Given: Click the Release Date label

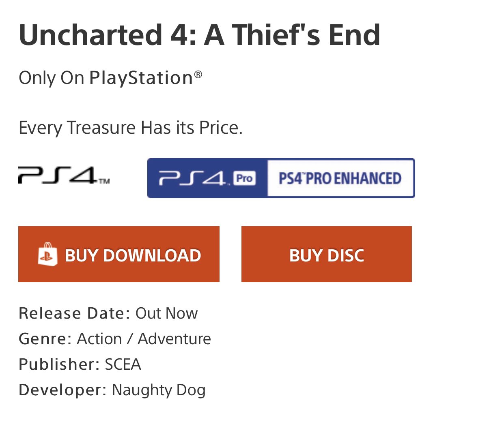Looking at the screenshot, I should click(x=74, y=313).
